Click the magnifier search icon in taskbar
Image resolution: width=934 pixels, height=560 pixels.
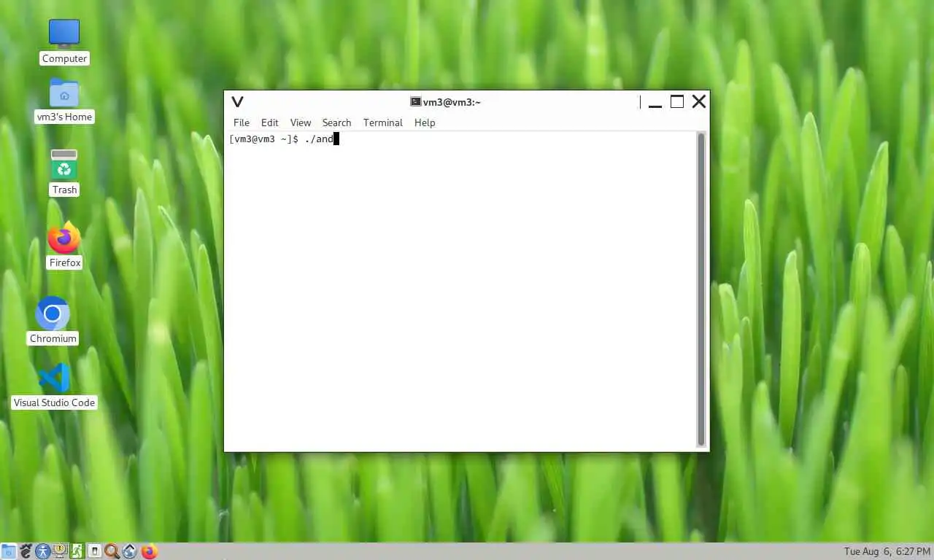112,552
